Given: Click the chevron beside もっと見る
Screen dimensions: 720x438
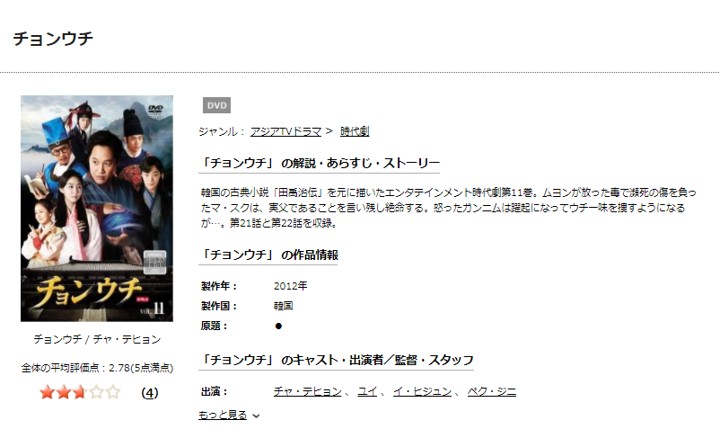Looking at the screenshot, I should (256, 416).
